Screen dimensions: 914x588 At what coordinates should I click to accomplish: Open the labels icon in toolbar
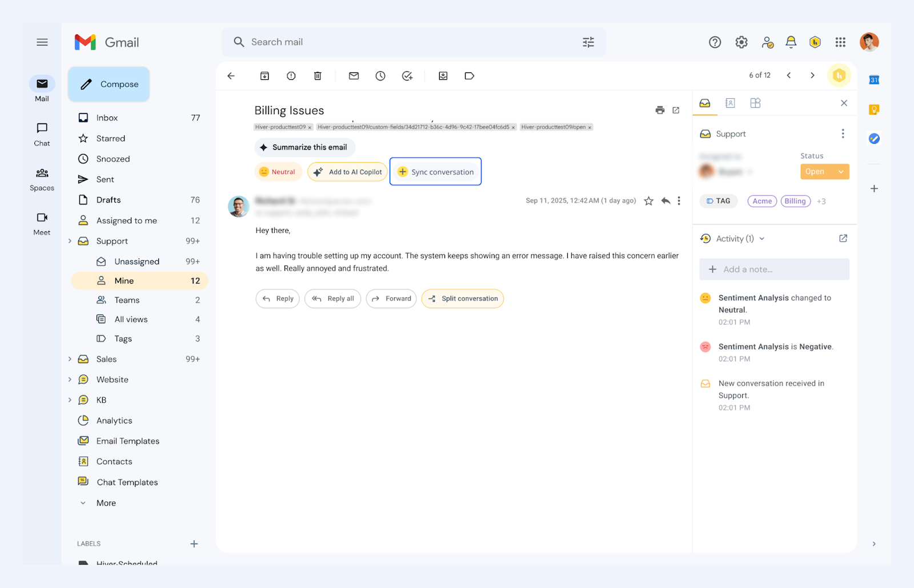(x=470, y=76)
